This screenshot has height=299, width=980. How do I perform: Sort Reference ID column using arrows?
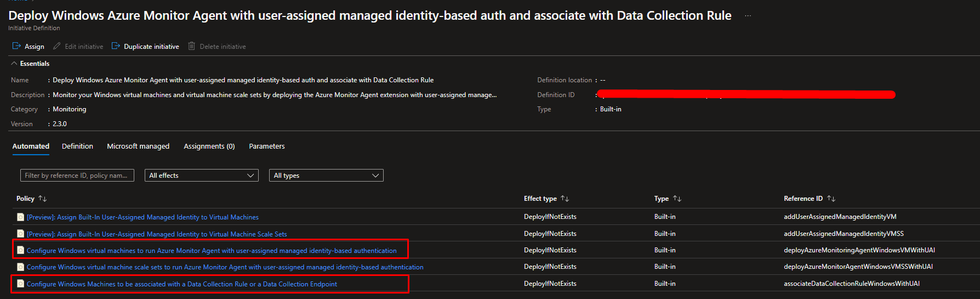(x=831, y=199)
